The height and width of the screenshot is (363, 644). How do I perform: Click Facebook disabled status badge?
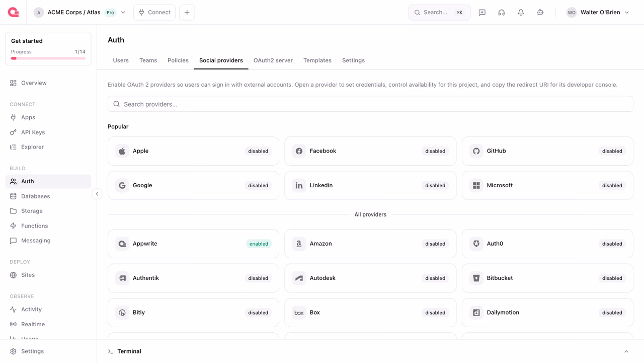[x=435, y=151]
